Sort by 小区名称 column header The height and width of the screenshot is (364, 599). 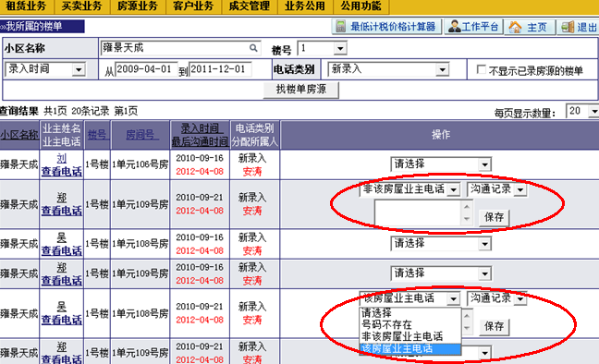coord(19,135)
